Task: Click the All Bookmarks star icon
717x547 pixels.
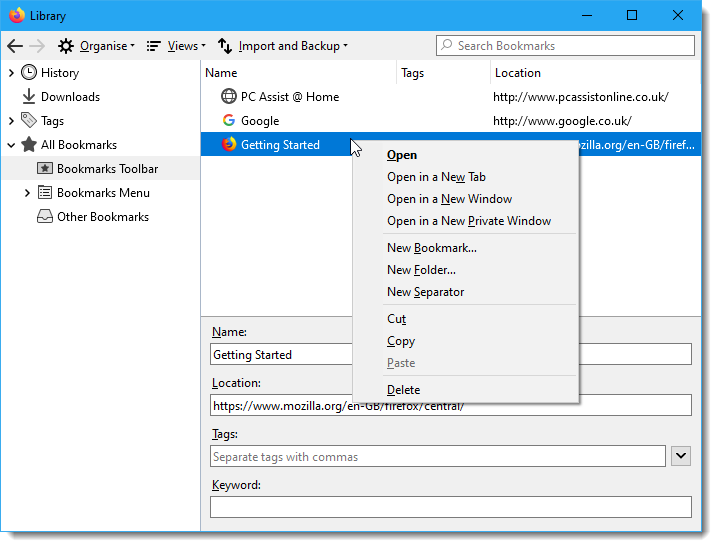Action: tap(29, 145)
